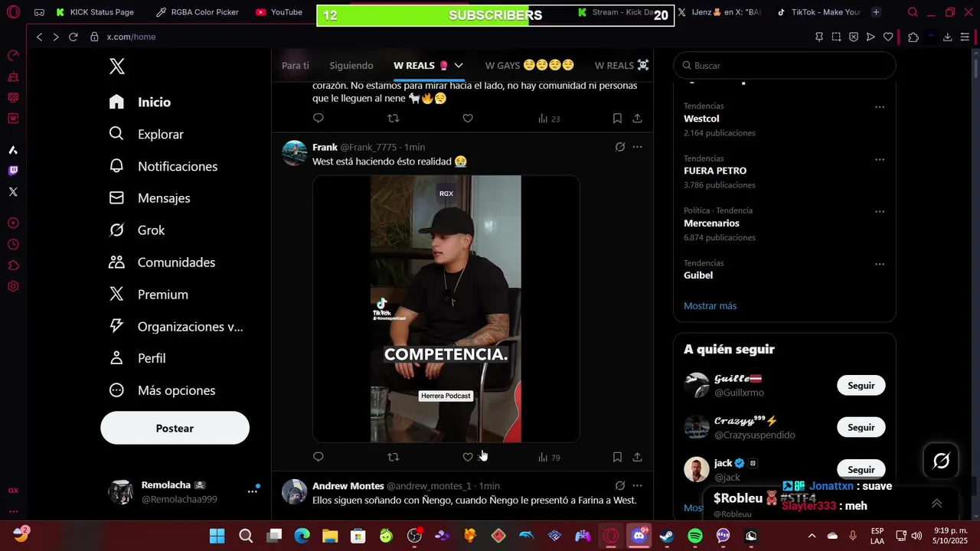The height and width of the screenshot is (551, 980).
Task: Open Discord from taskbar
Action: (639, 536)
